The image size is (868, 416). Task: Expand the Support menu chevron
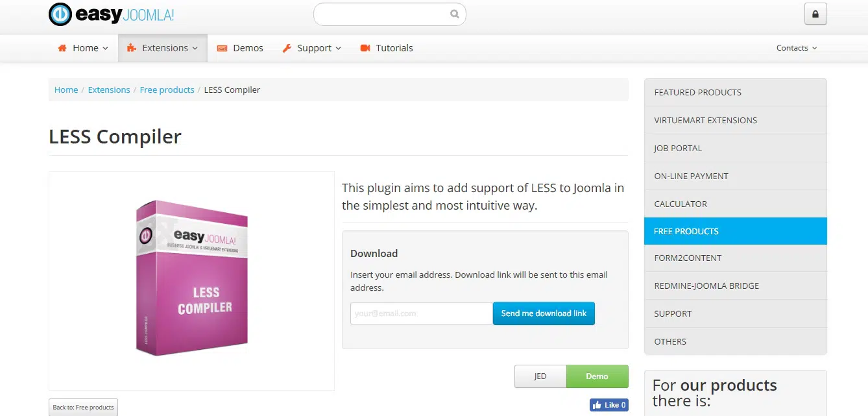(x=339, y=49)
